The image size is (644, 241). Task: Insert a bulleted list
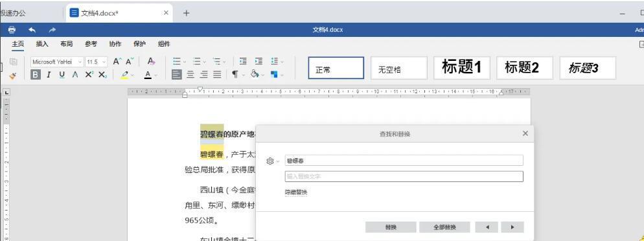coord(177,62)
